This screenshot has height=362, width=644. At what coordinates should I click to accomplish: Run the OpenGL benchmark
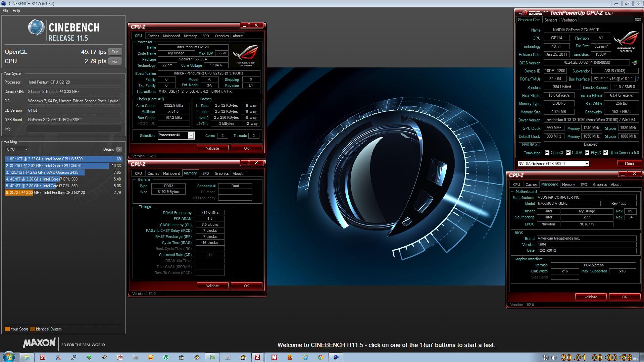coord(115,52)
